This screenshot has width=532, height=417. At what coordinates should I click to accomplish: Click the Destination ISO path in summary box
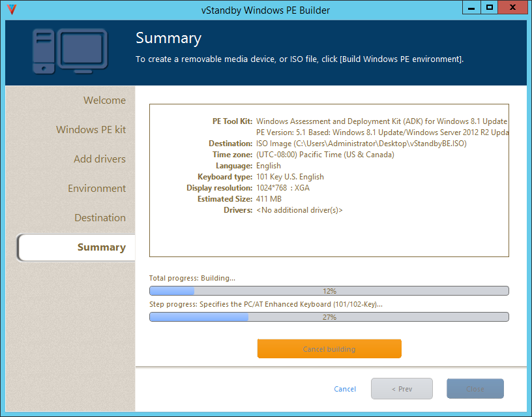coord(361,144)
